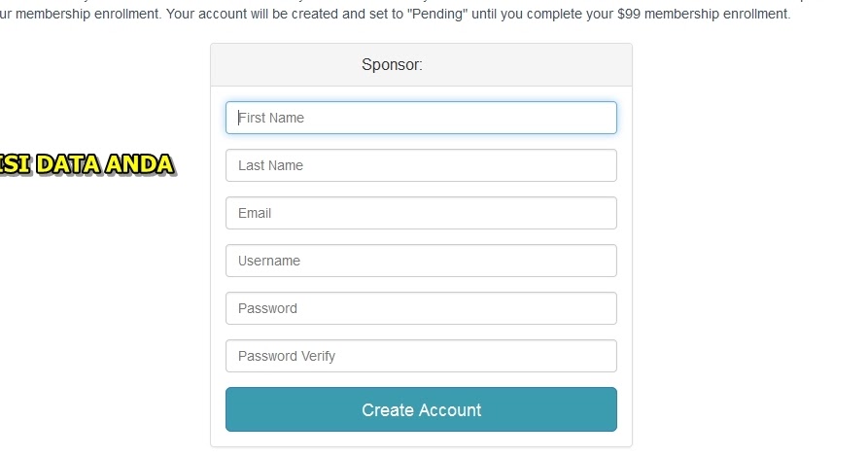
Task: Focus the Last Name text box
Action: coord(421,165)
